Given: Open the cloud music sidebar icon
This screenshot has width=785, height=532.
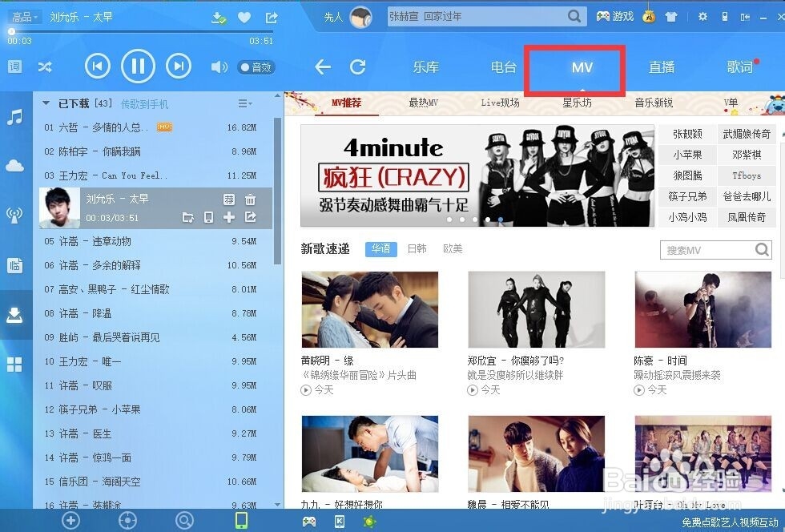Looking at the screenshot, I should coord(14,165).
